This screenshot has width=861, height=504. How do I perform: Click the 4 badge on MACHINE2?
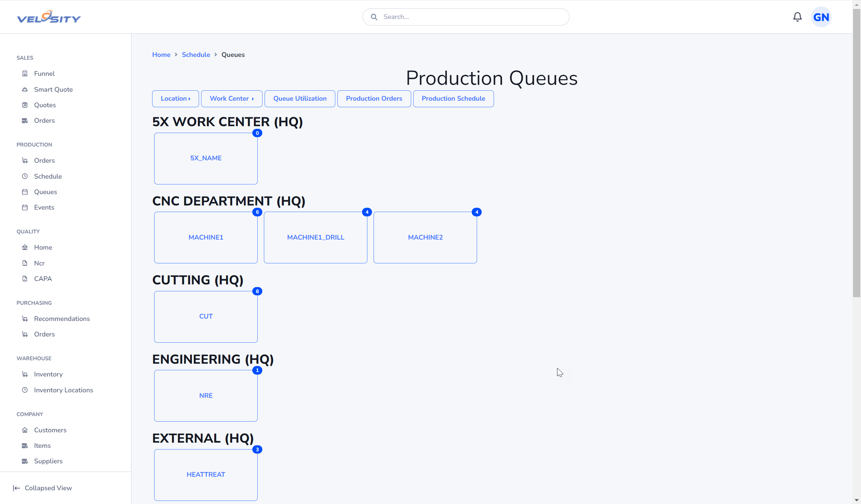[x=477, y=212]
